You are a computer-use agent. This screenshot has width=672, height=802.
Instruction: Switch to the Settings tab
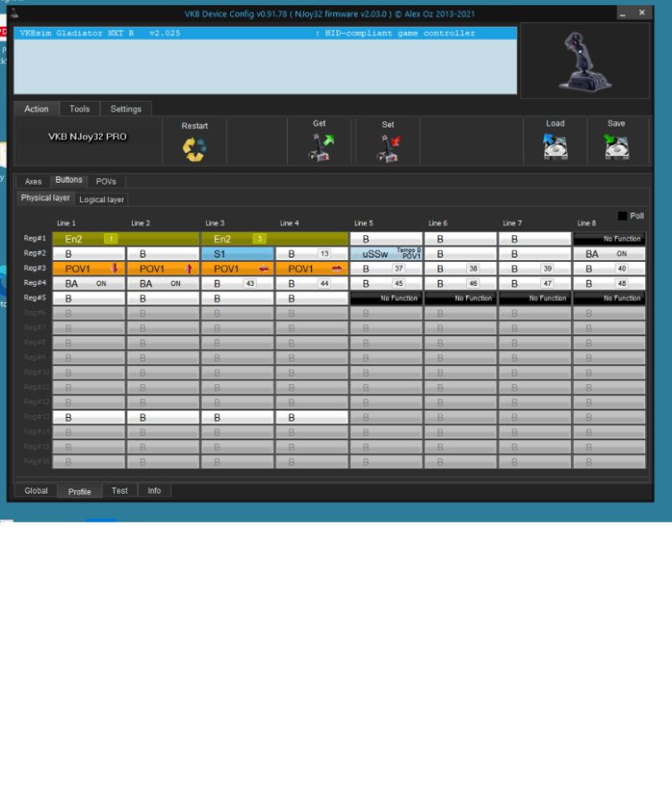click(126, 109)
